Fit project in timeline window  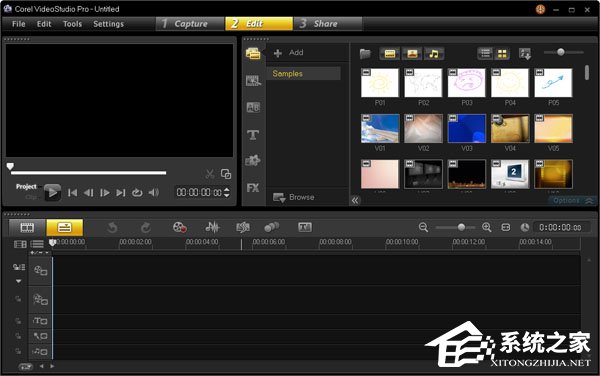[x=505, y=228]
